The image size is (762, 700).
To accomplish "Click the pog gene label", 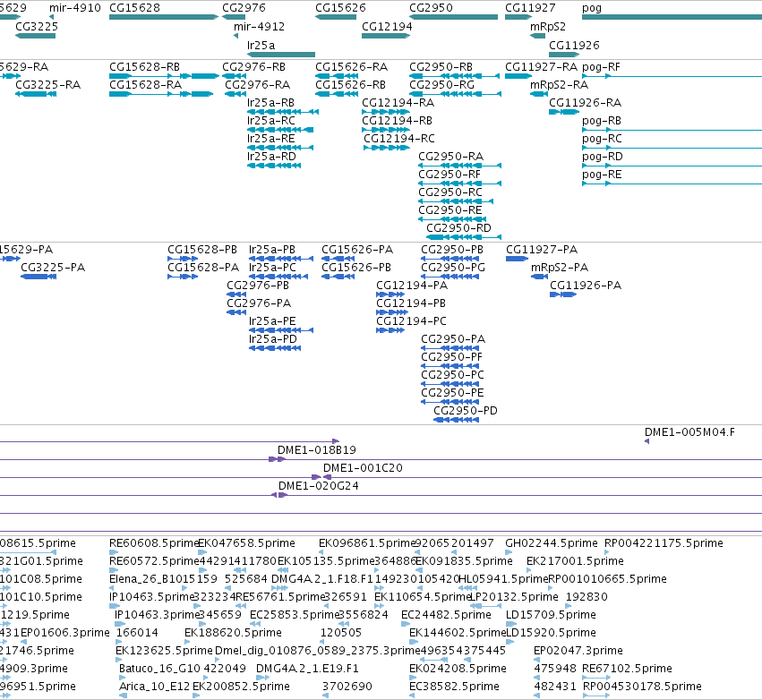I will [592, 8].
